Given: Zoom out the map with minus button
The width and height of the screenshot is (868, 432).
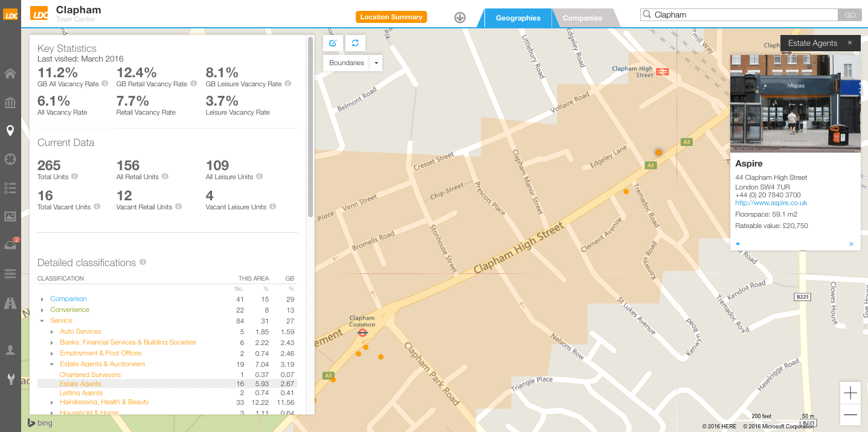Looking at the screenshot, I should pos(850,415).
